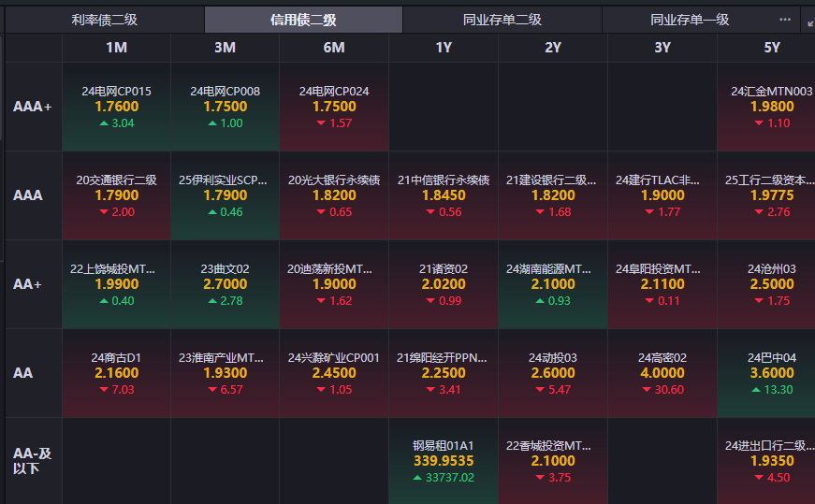Select the 24湖南能源MT bond cell

click(x=553, y=285)
